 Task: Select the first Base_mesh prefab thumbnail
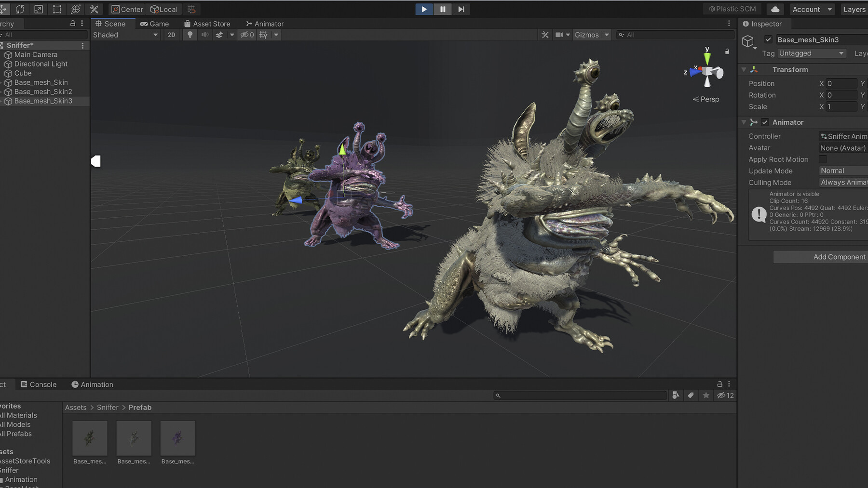click(x=90, y=438)
